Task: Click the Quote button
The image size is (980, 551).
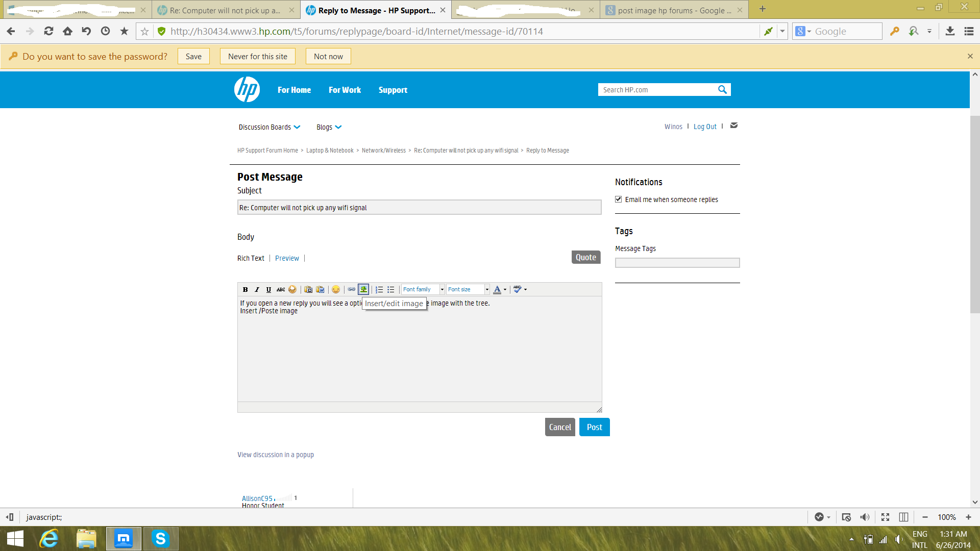Action: (585, 257)
